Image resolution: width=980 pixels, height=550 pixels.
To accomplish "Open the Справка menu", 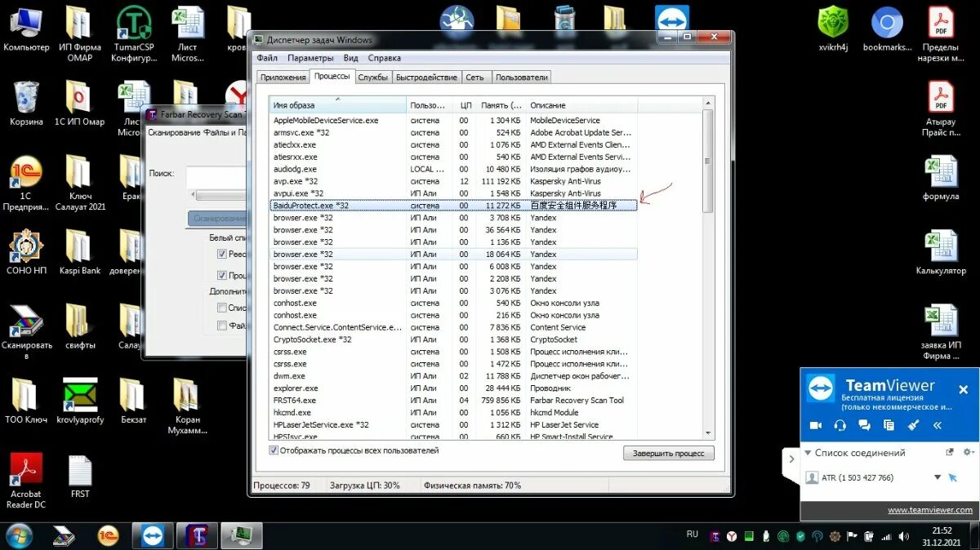I will tap(384, 58).
